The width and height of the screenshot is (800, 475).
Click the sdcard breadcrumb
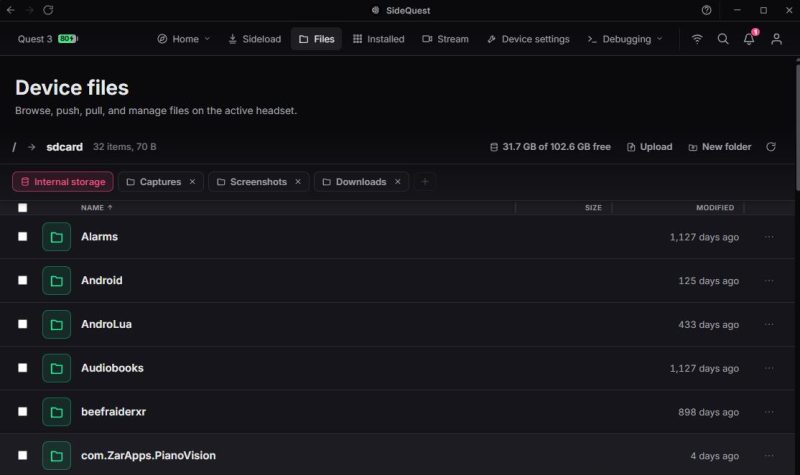(x=64, y=147)
